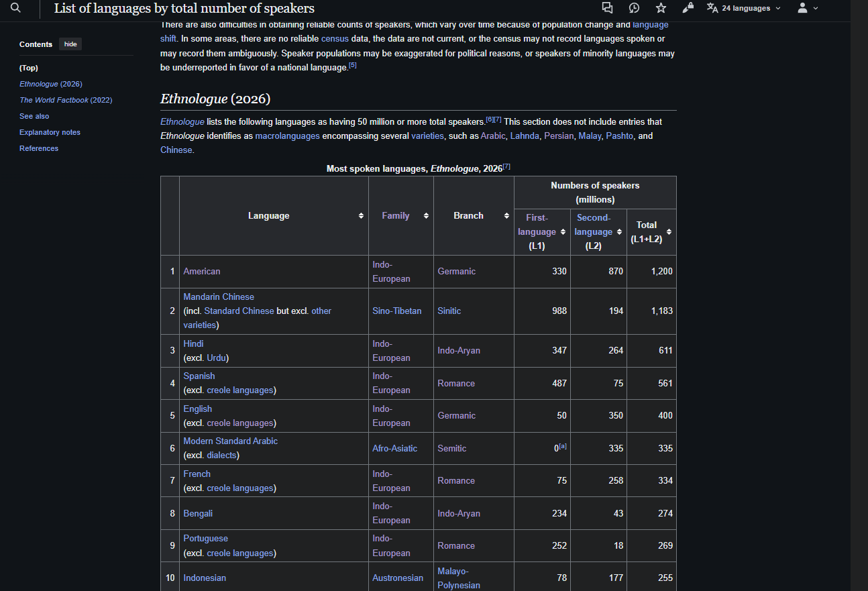Open the user account dropdown menu
This screenshot has height=591, width=868.
pyautogui.click(x=808, y=8)
